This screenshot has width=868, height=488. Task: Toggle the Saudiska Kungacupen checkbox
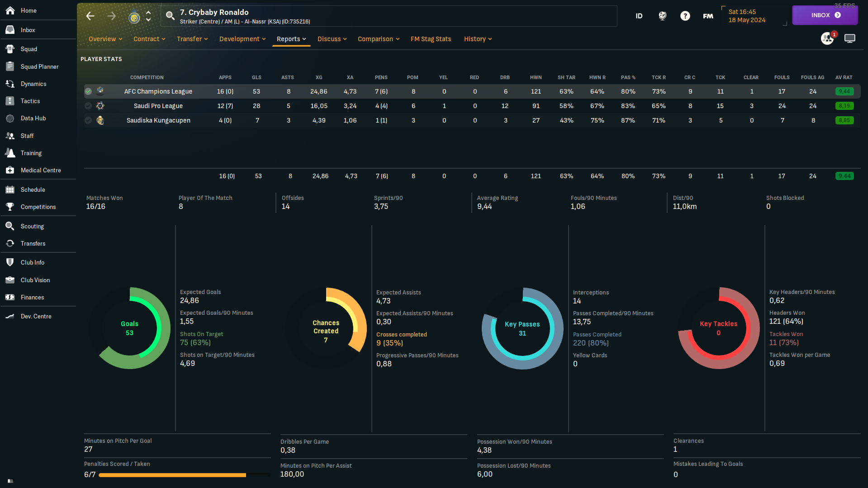pos(88,120)
